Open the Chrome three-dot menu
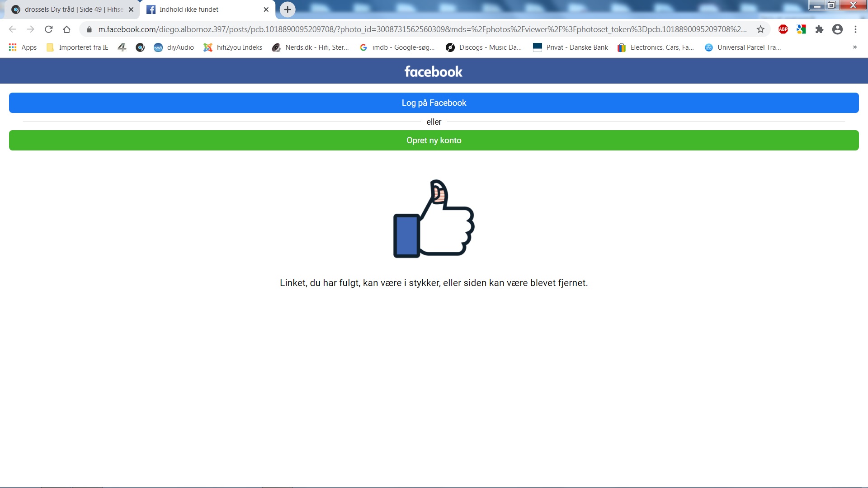The width and height of the screenshot is (868, 488). (x=855, y=29)
